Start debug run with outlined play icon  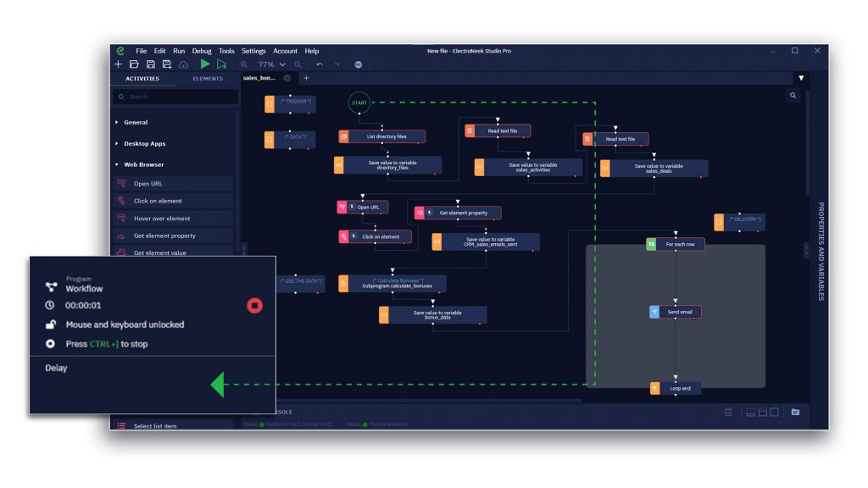pos(221,64)
